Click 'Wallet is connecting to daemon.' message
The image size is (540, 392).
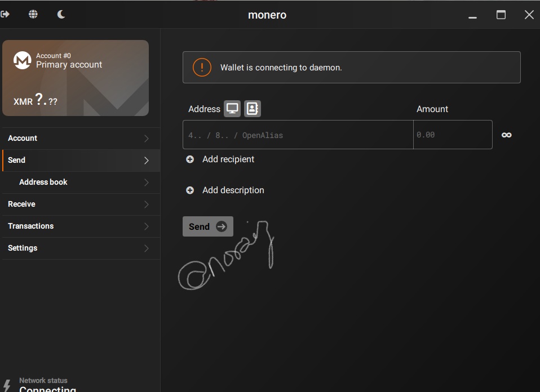[281, 68]
